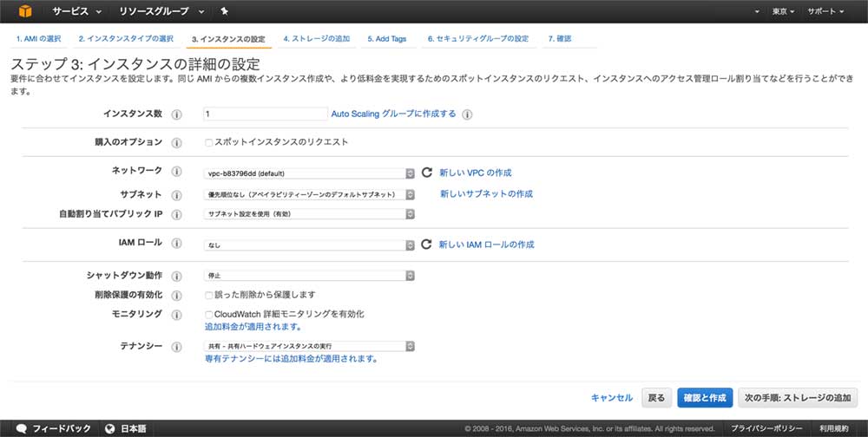
Task: Expand the シャットダウン動作 dropdown
Action: click(309, 276)
